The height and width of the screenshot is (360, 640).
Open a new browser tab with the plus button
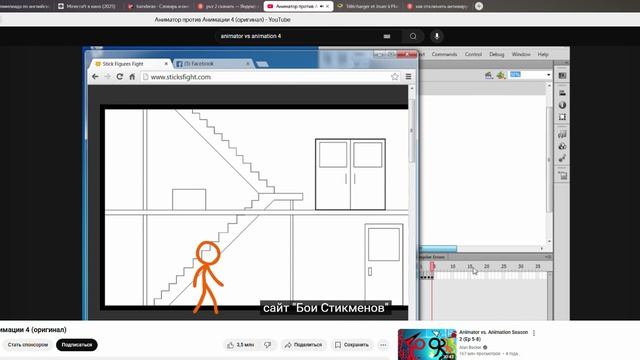(x=479, y=6)
